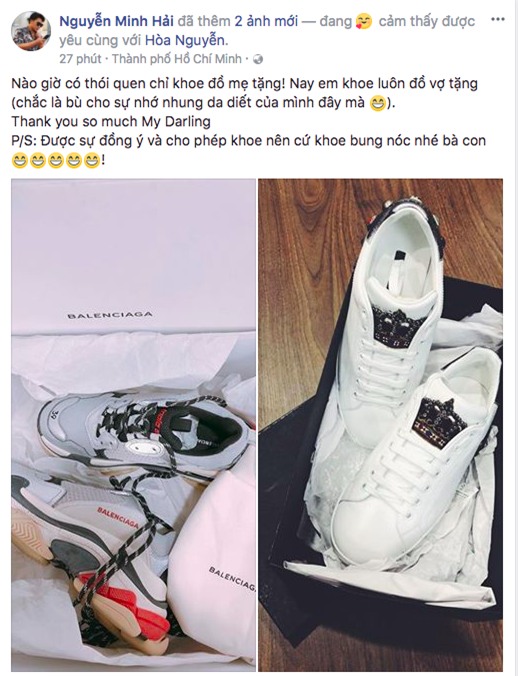Screen dimensions: 518x676
Task: Open the white crown sneakers photo
Action: (x=381, y=425)
